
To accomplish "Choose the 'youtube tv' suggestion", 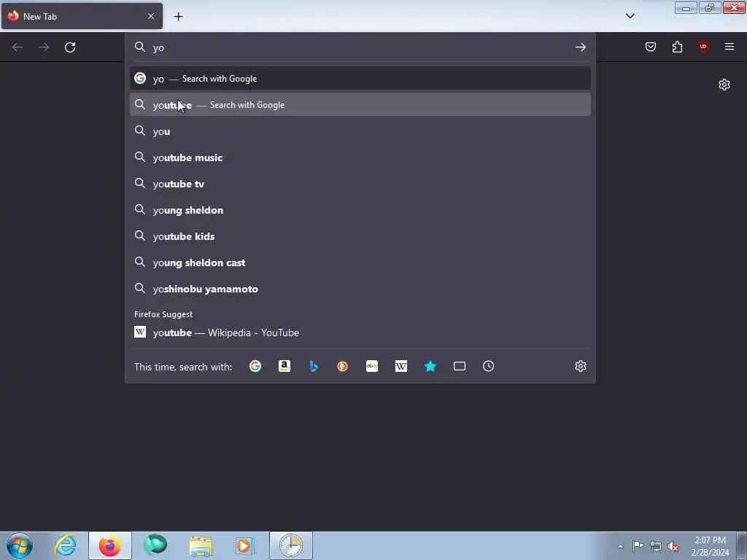I will (360, 183).
